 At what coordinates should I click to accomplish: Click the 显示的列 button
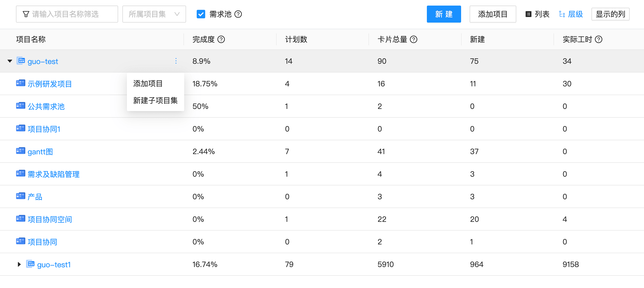(x=610, y=14)
